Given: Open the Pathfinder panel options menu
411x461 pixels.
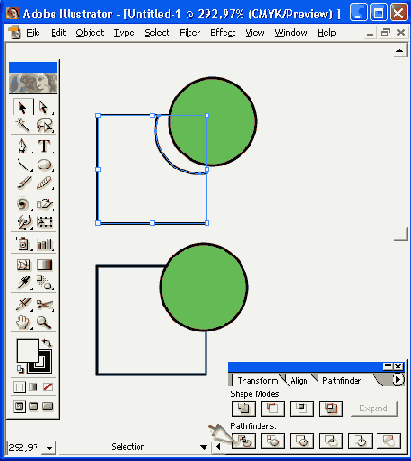Looking at the screenshot, I should tap(398, 380).
